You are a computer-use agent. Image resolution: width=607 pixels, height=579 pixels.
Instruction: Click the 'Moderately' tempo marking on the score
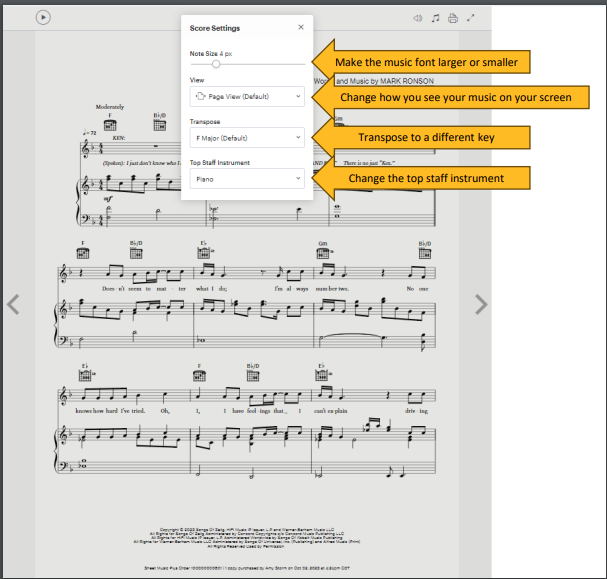click(109, 106)
